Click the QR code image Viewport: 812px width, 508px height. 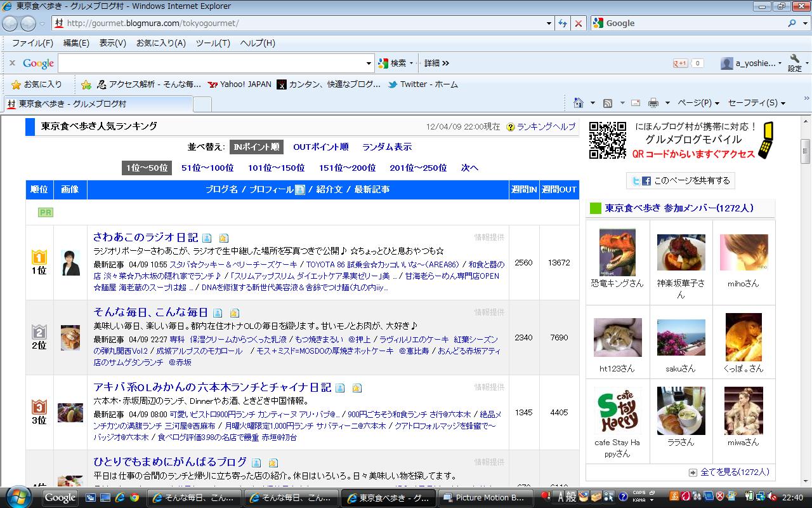pos(607,140)
